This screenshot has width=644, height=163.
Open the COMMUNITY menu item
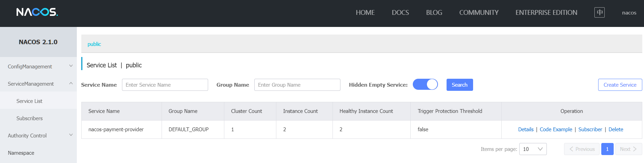pos(479,13)
